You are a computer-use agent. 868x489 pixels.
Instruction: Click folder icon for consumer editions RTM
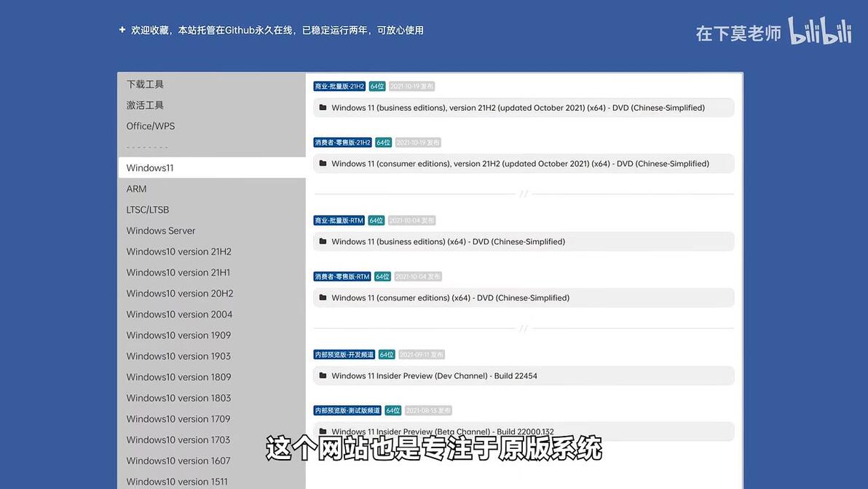point(323,297)
